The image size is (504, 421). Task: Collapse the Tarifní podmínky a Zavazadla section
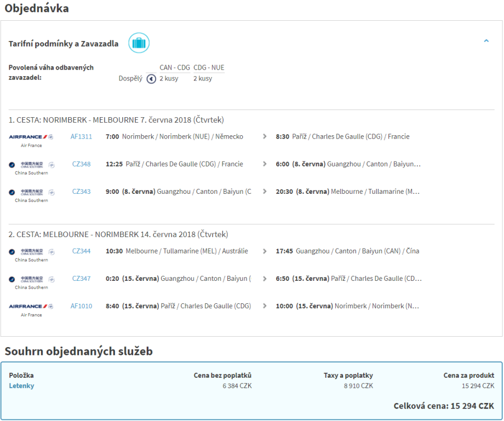pos(486,41)
